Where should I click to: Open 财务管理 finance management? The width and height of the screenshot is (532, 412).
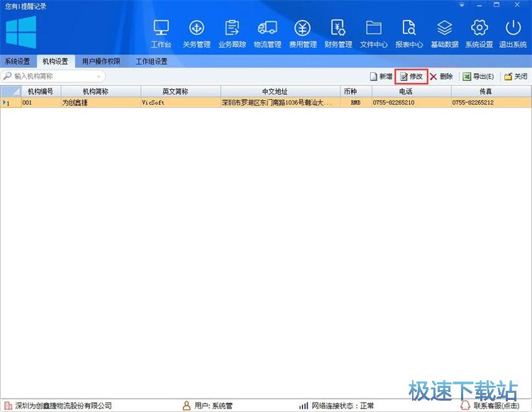pyautogui.click(x=338, y=33)
